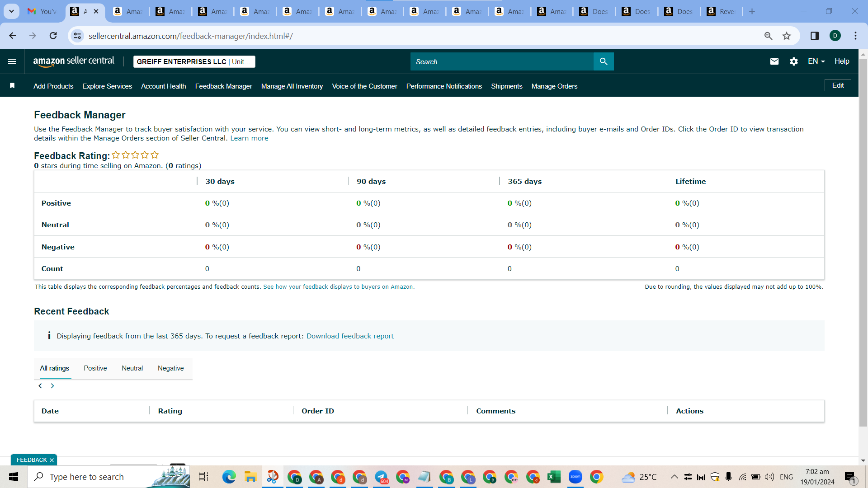Go to next feedback page arrow
Screen dimensions: 868x488
52,386
